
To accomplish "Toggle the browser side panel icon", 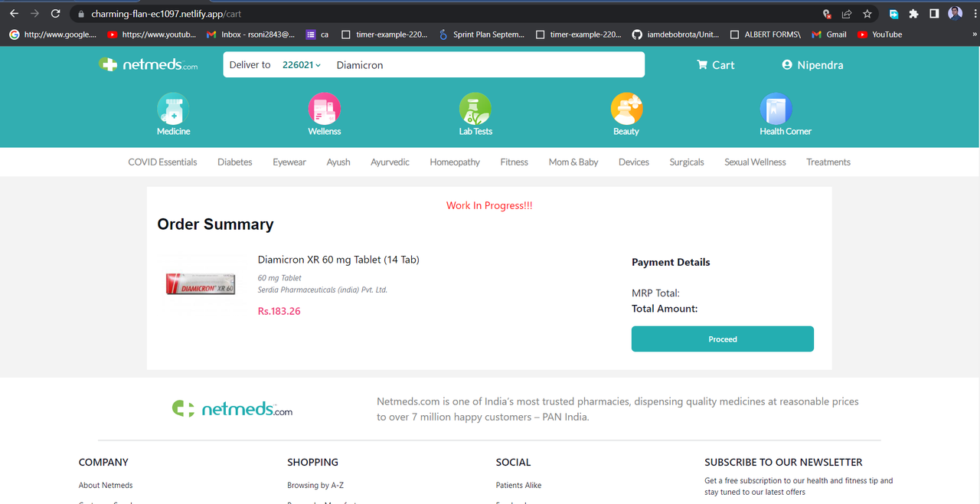I will tap(934, 14).
